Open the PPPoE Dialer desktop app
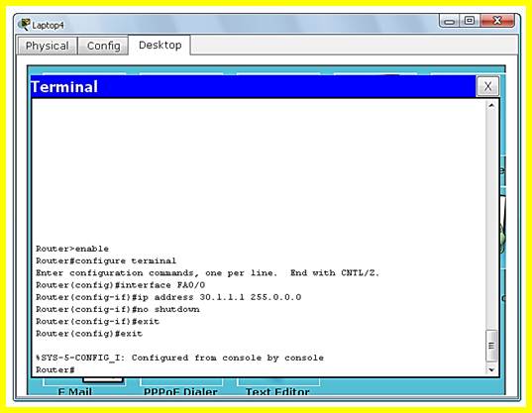The image size is (532, 413). (x=180, y=391)
